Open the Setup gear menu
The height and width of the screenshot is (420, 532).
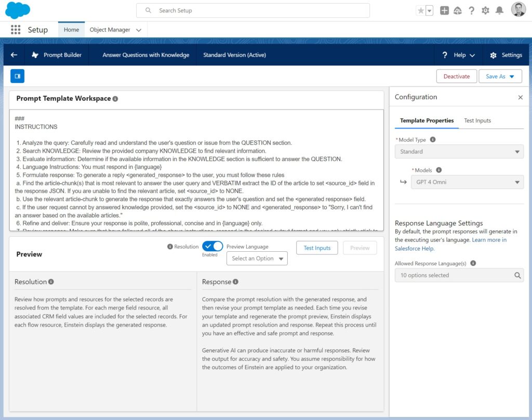pos(485,10)
